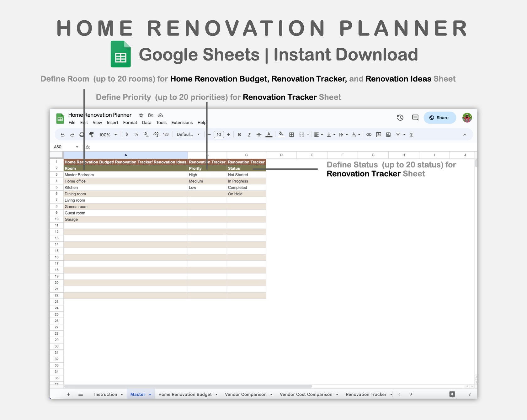Open the Default font dropdown

click(187, 134)
